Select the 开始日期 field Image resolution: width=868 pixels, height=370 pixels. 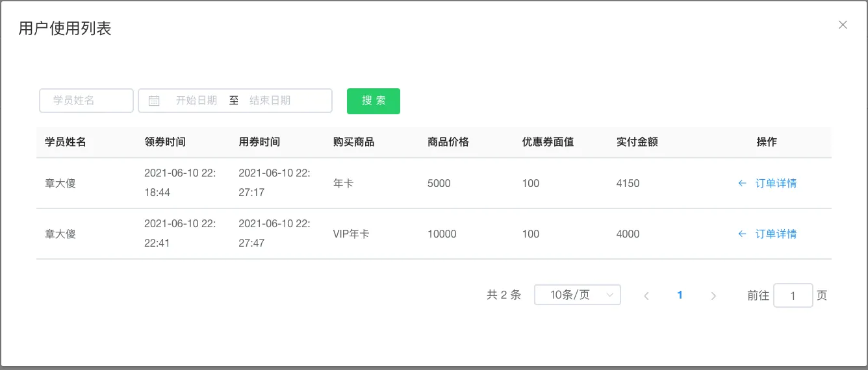(x=196, y=101)
